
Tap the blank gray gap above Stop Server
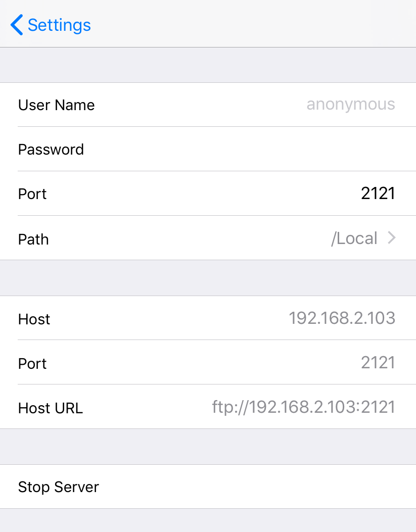(x=208, y=447)
